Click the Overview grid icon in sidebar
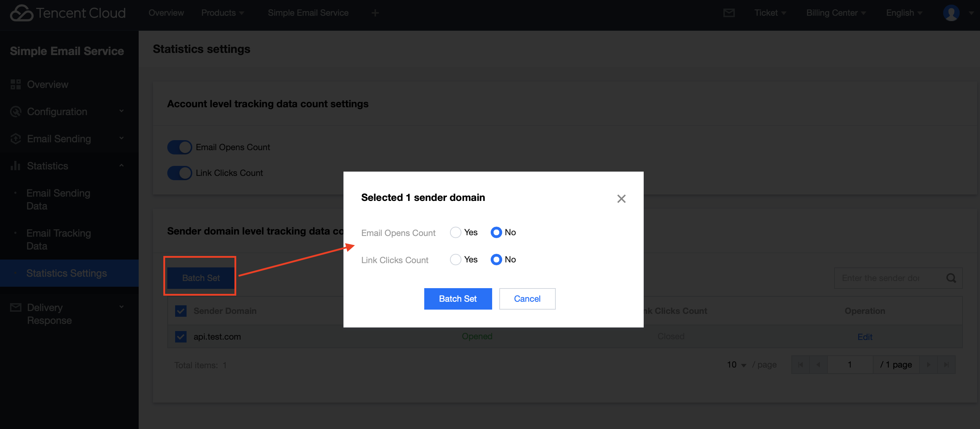 click(x=16, y=84)
